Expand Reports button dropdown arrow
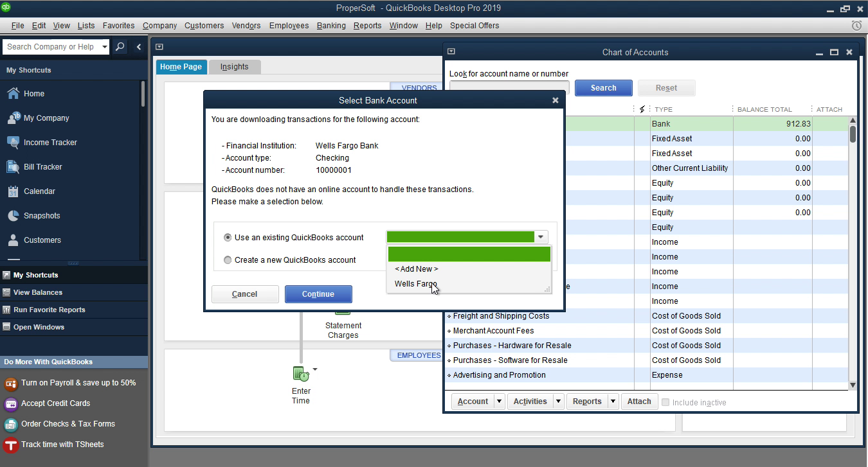This screenshot has width=868, height=467. 613,401
